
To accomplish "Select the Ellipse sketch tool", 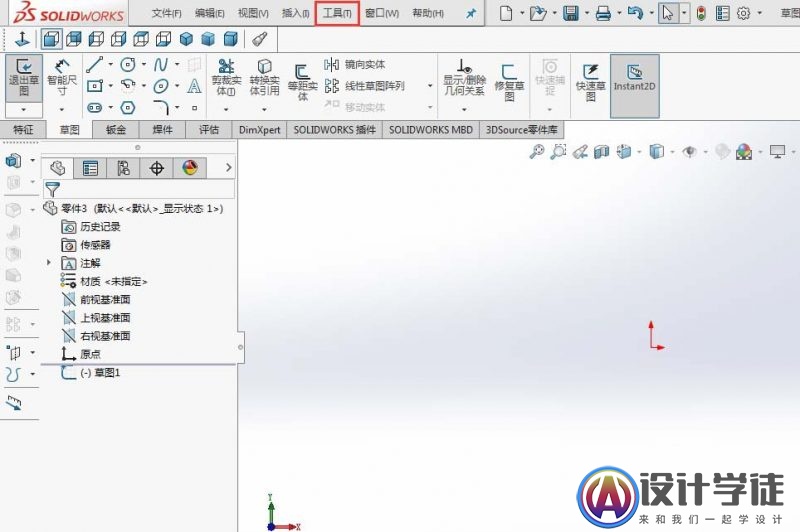I will [161, 86].
